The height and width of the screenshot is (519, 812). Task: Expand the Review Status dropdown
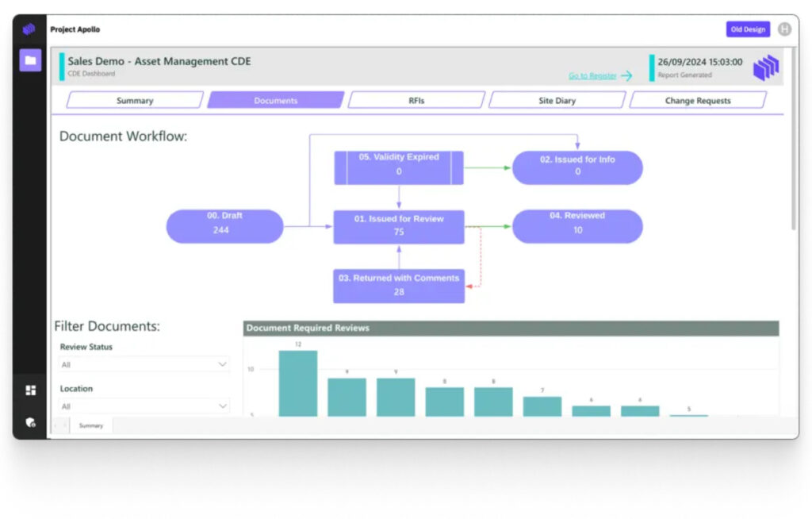(144, 364)
